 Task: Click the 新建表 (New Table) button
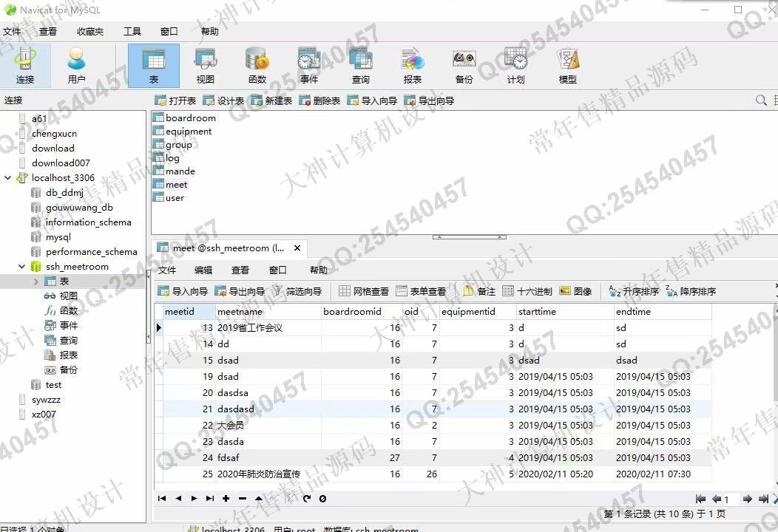[x=271, y=100]
